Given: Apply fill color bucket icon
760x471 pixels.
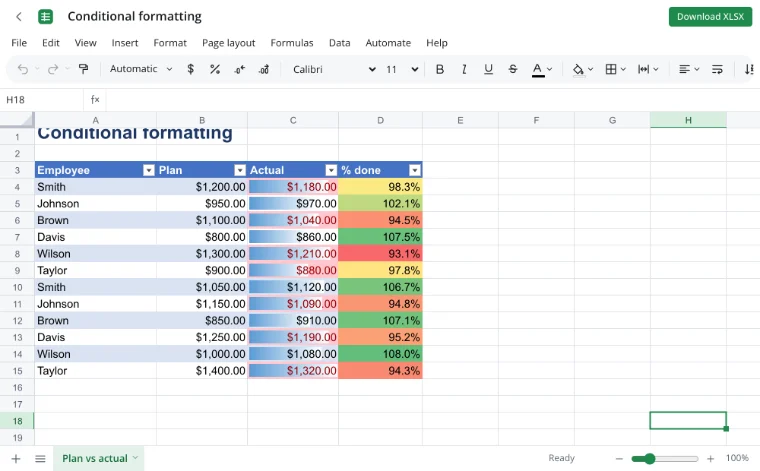Looking at the screenshot, I should point(578,70).
